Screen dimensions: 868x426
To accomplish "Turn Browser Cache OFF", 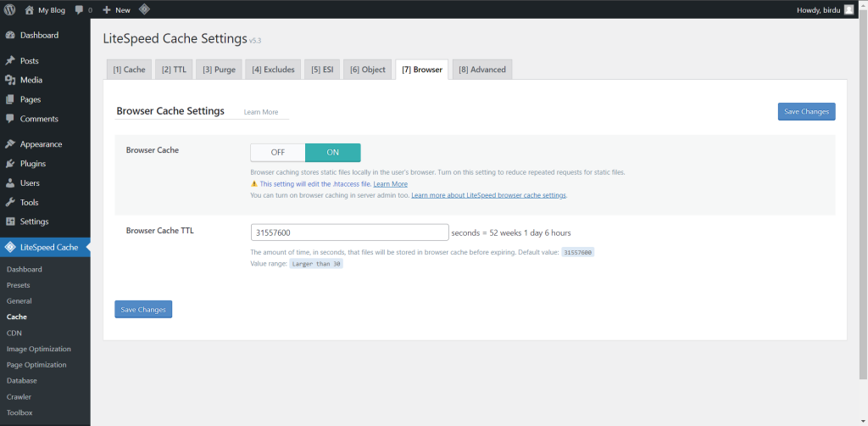I will 278,153.
